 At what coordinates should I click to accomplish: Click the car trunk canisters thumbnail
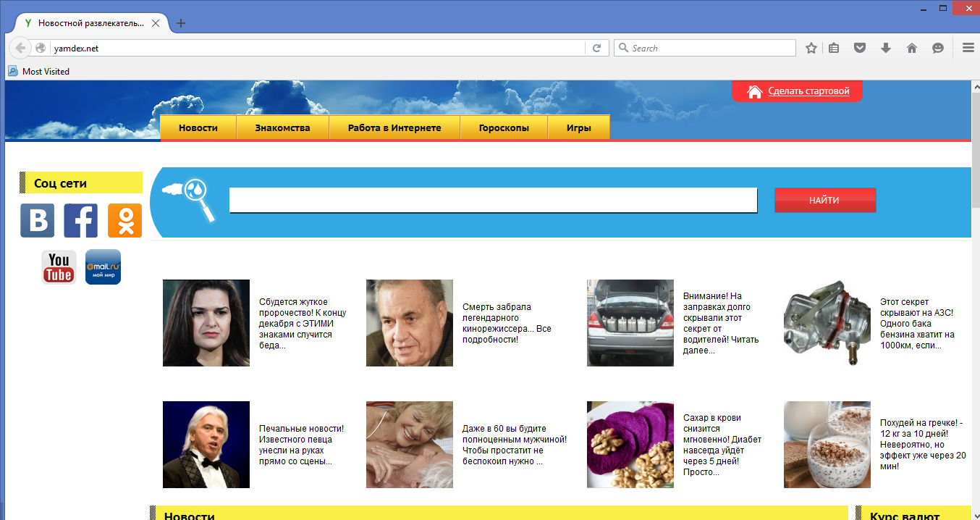(630, 323)
